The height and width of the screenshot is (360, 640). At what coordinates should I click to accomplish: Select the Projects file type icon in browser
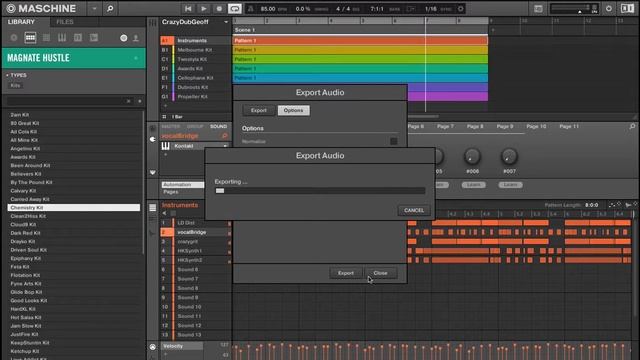click(14, 38)
